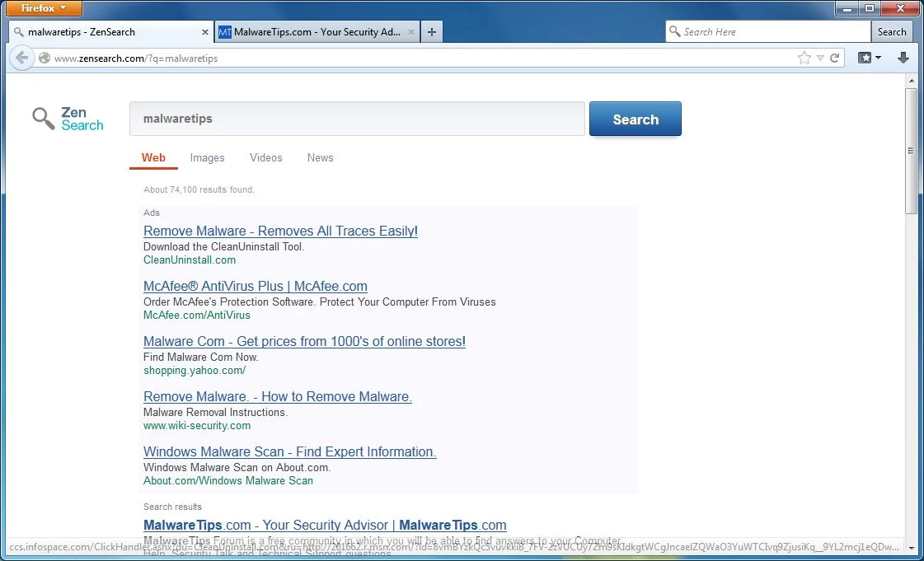Click the site identity globe icon

point(45,58)
